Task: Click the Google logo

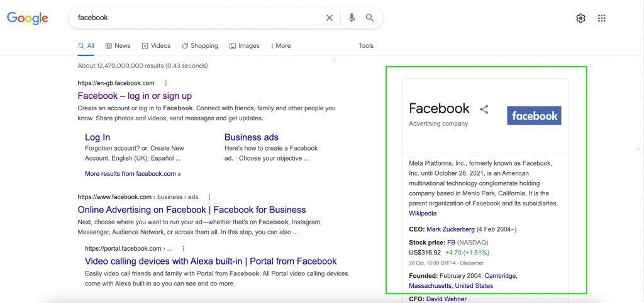Action: (27, 18)
